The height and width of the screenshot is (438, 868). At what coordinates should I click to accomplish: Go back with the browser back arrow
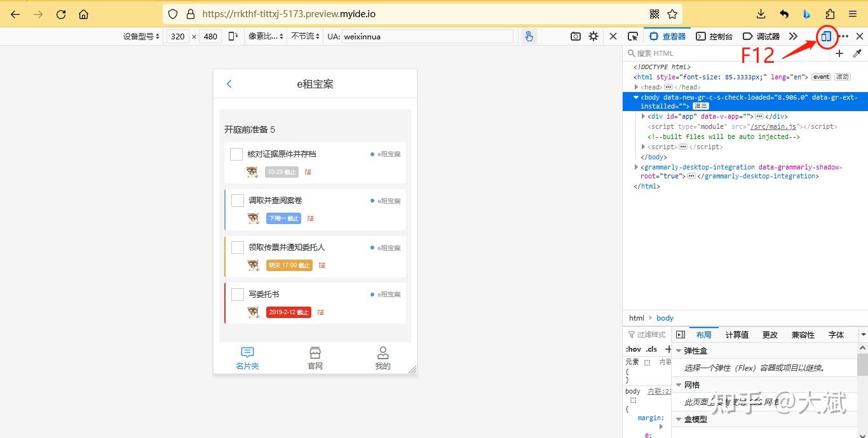tap(15, 14)
